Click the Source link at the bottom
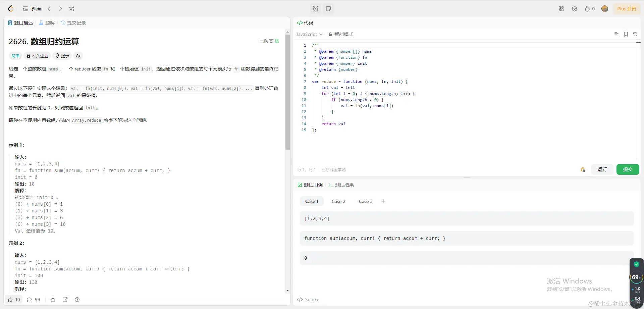 (308, 300)
